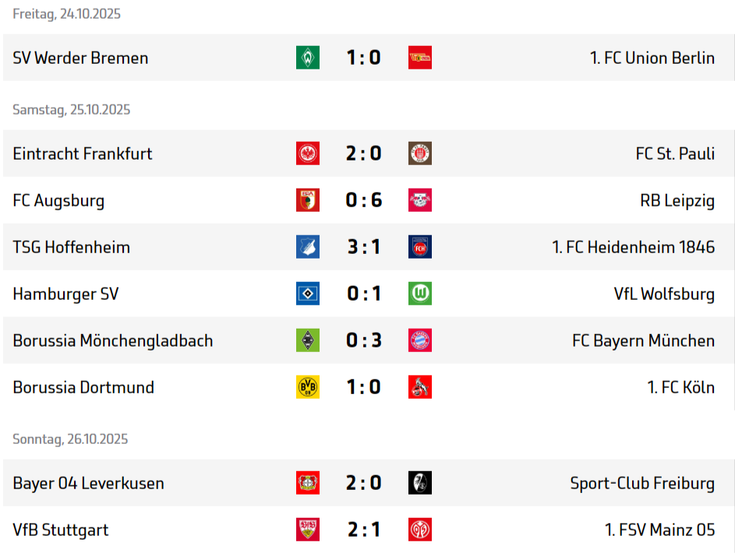
Task: Click the Bayer 04 Leverkusen logo
Action: (x=308, y=483)
